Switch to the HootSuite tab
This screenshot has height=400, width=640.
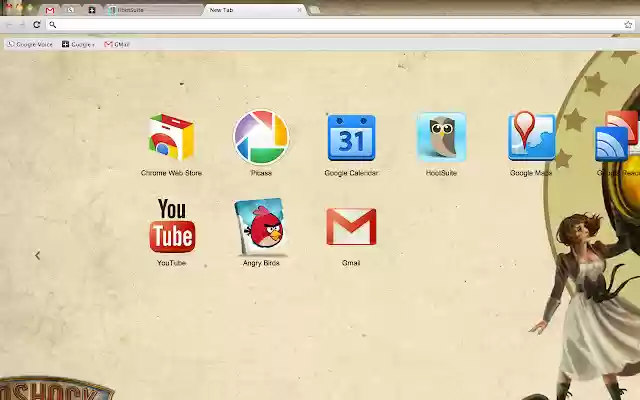[x=153, y=10]
